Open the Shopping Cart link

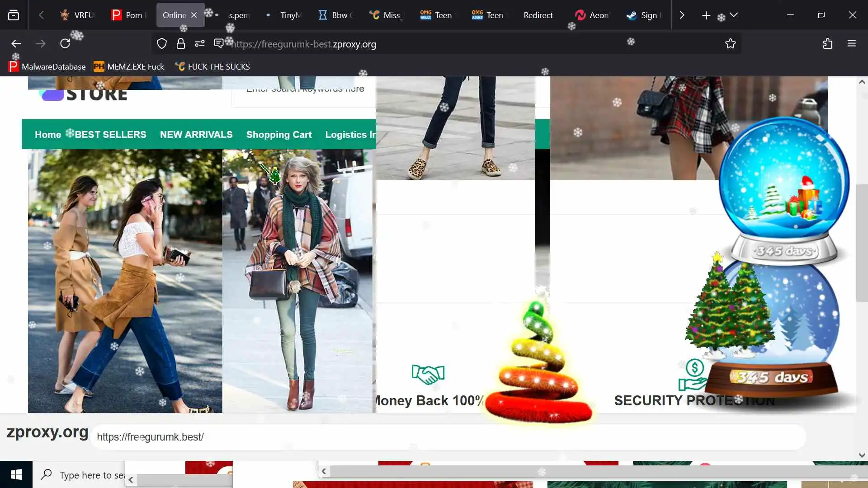(279, 135)
